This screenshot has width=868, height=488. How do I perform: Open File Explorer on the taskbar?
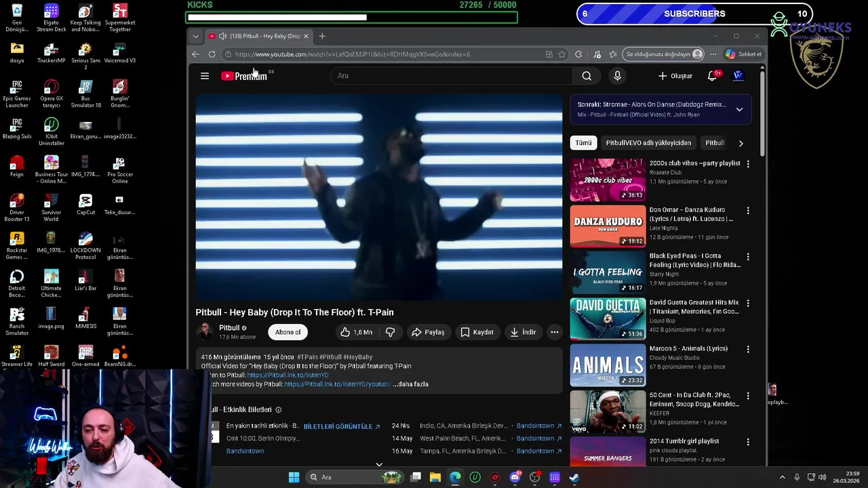[x=435, y=477]
